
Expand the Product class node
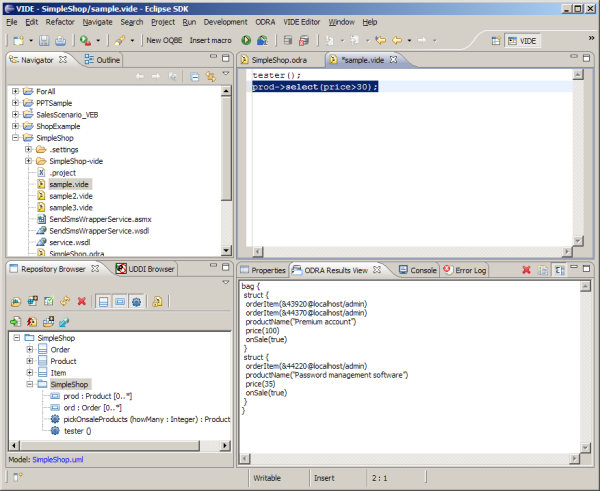(x=29, y=361)
